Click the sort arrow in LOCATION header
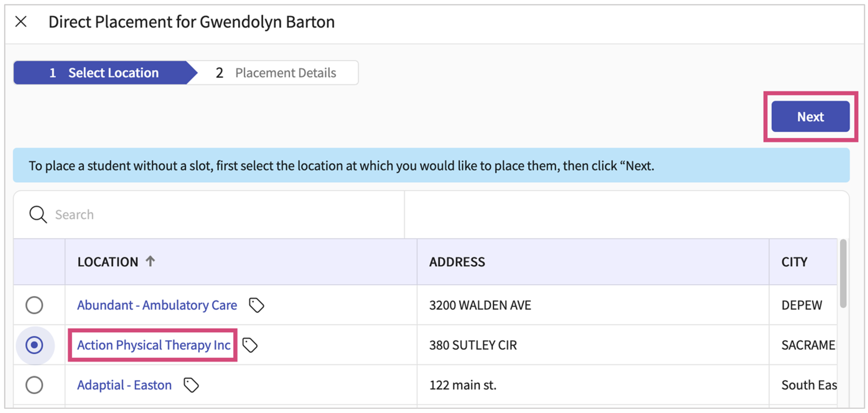868x413 pixels. click(x=150, y=261)
